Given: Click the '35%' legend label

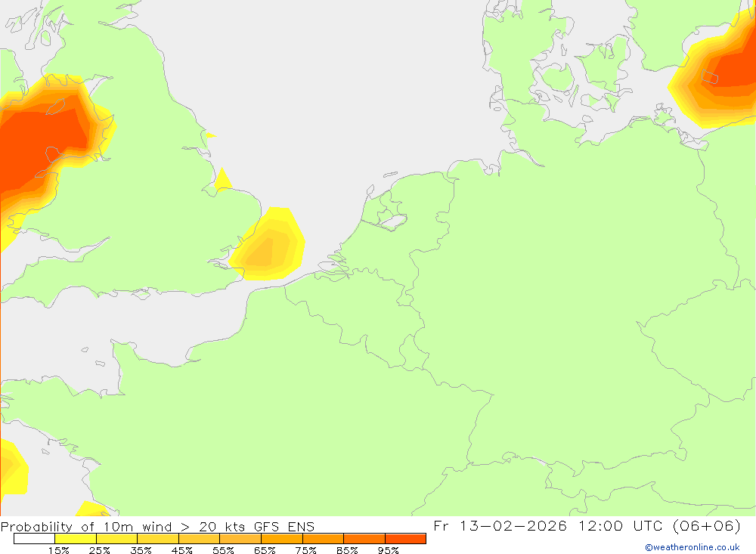Looking at the screenshot, I should pos(141,550).
